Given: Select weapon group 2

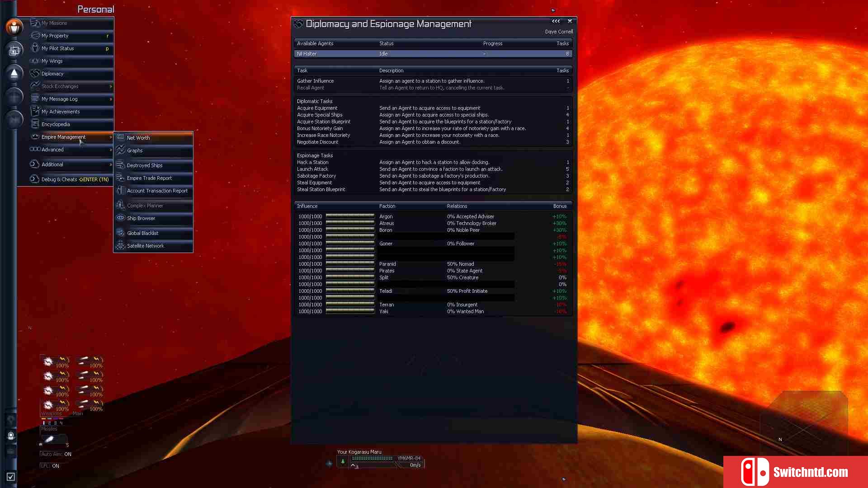Looking at the screenshot, I should click(x=50, y=423).
